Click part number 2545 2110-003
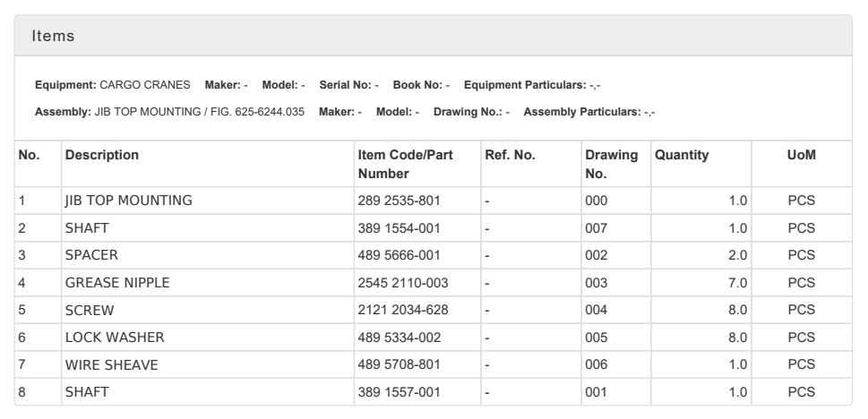This screenshot has width=868, height=419. [x=402, y=282]
